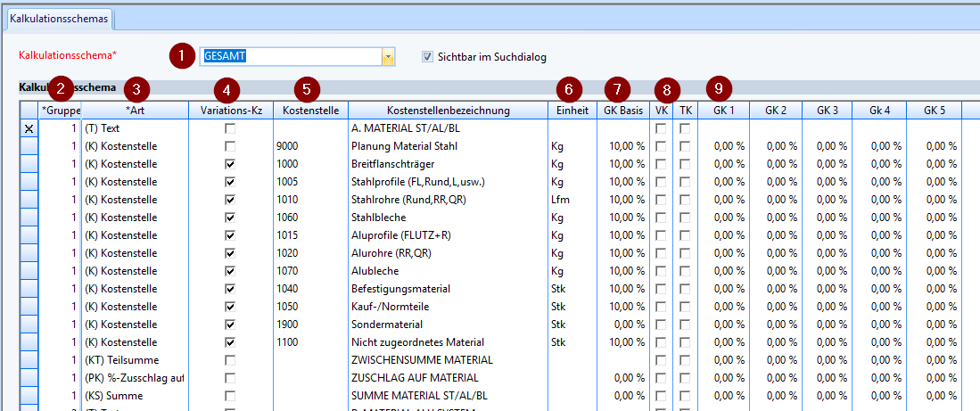Image resolution: width=980 pixels, height=411 pixels.
Task: Click the red number 7 marker
Action: click(x=616, y=89)
